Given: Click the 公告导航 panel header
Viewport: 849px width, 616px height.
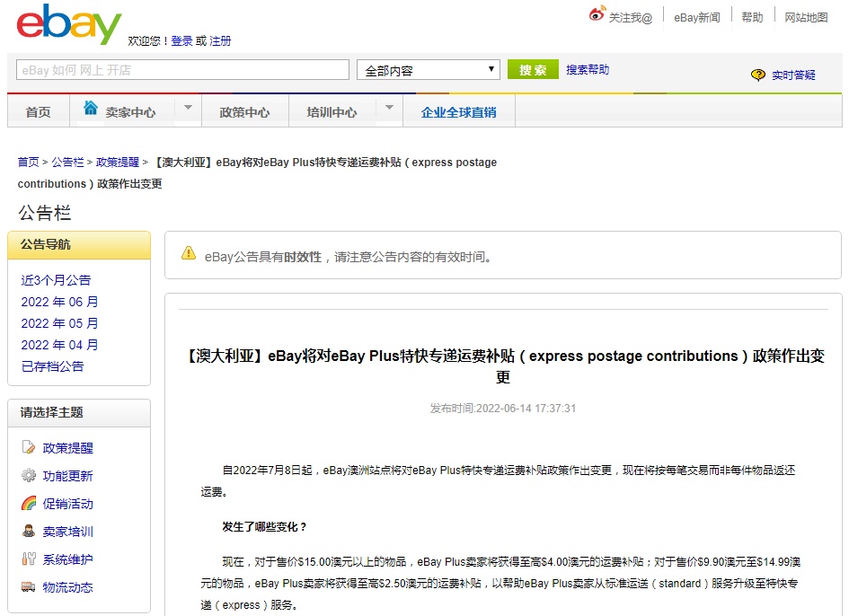Looking at the screenshot, I should pos(79,244).
